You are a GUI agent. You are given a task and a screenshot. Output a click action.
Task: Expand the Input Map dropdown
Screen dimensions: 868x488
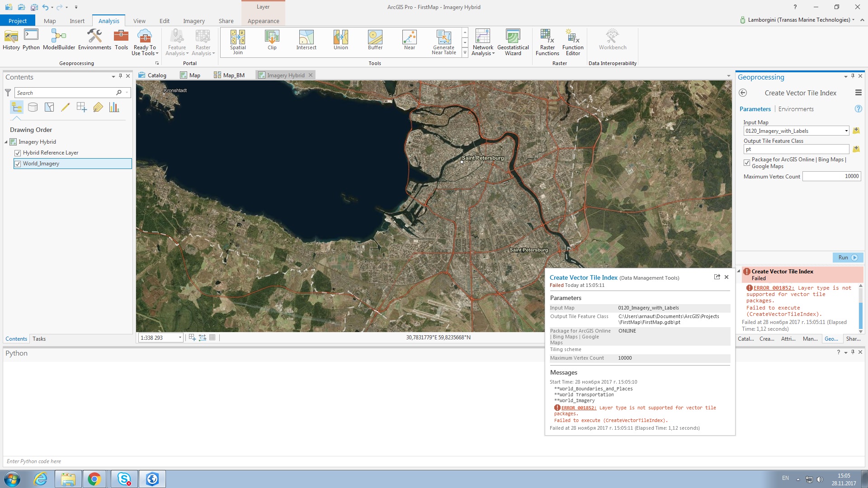click(845, 131)
